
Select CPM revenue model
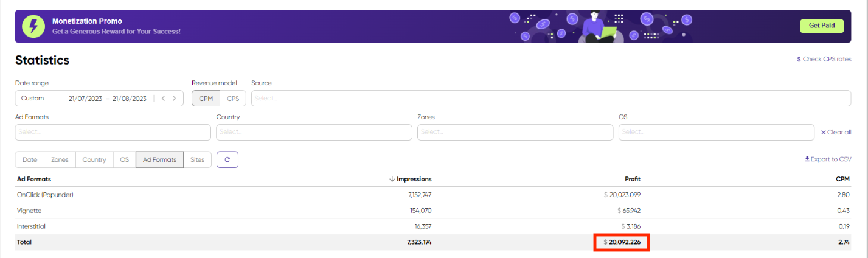coord(206,98)
